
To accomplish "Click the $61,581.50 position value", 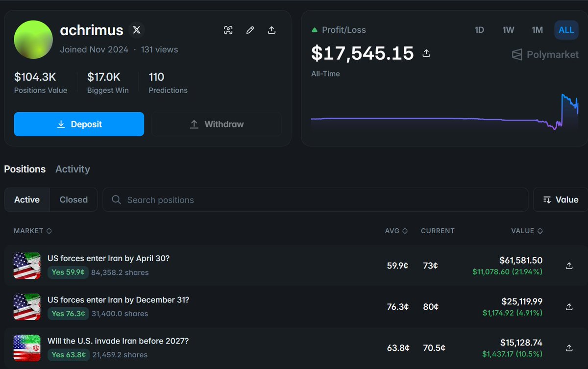I will pos(521,261).
